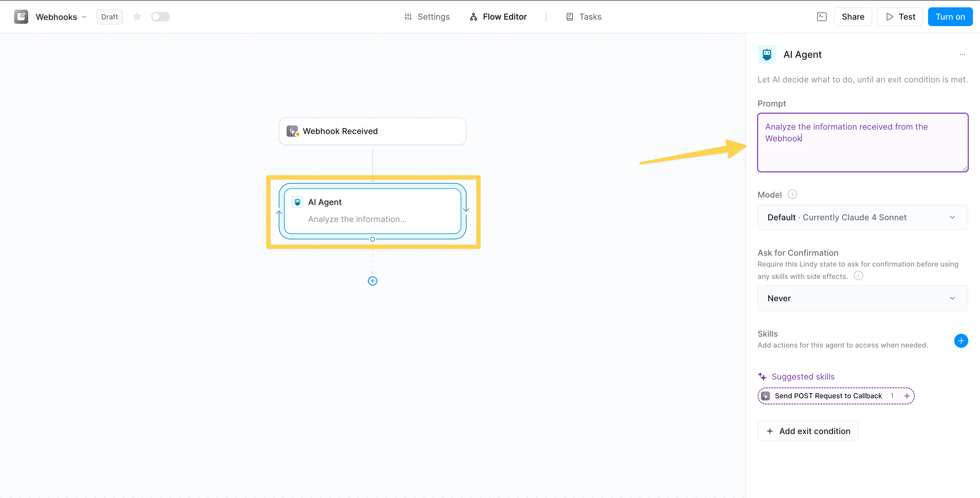Viewport: 980px width, 498px height.
Task: Open Ask for Confirmation info icon
Action: (x=859, y=276)
